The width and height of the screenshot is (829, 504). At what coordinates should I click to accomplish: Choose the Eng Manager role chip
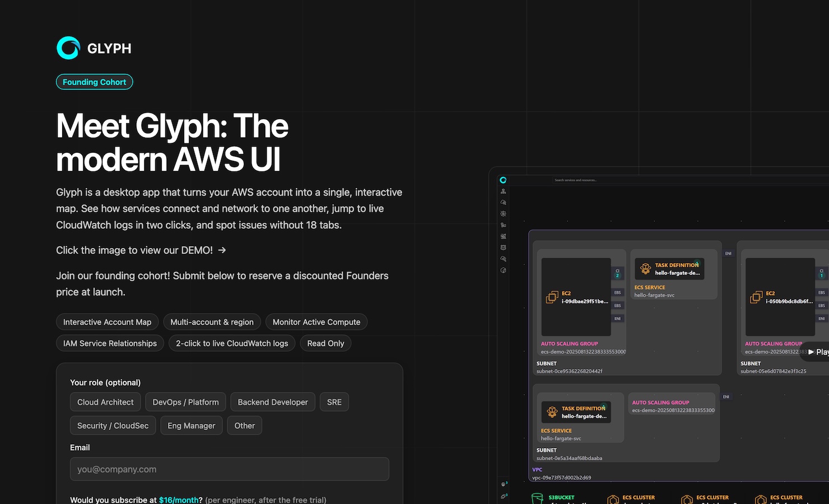(x=191, y=426)
